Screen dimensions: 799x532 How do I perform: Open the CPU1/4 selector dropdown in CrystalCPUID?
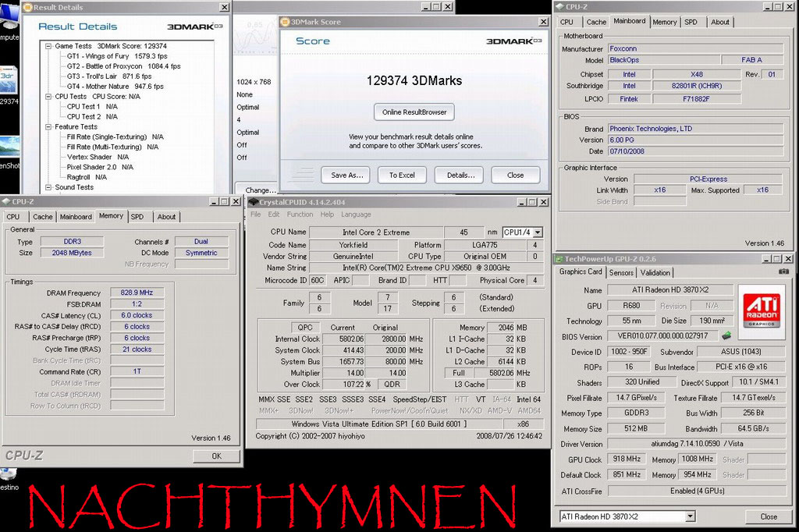tap(538, 232)
